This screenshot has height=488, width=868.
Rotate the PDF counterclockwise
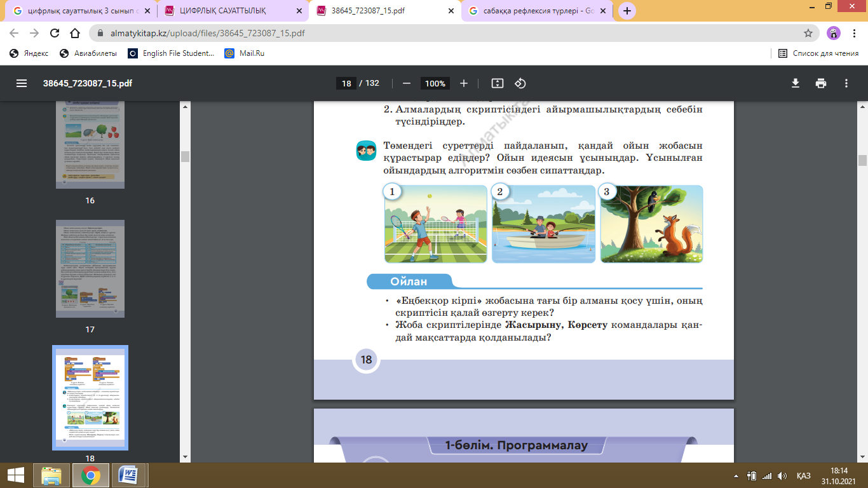(x=520, y=83)
